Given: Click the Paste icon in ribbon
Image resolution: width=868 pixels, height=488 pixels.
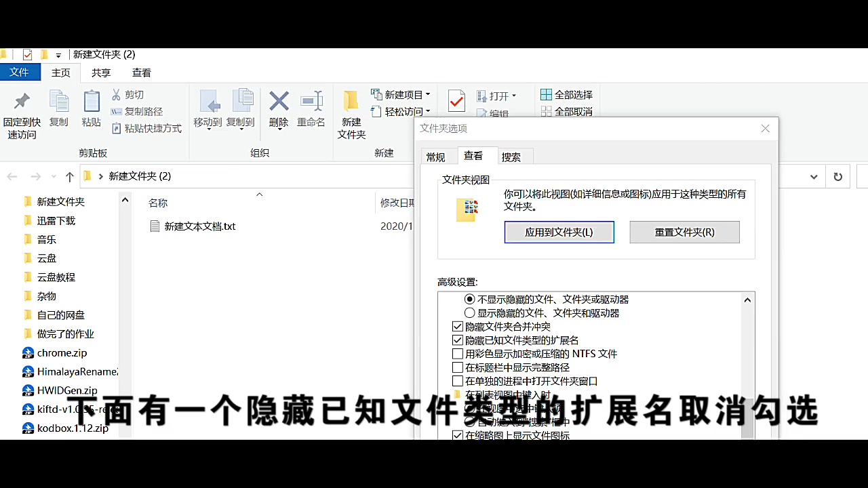Looking at the screenshot, I should [92, 102].
